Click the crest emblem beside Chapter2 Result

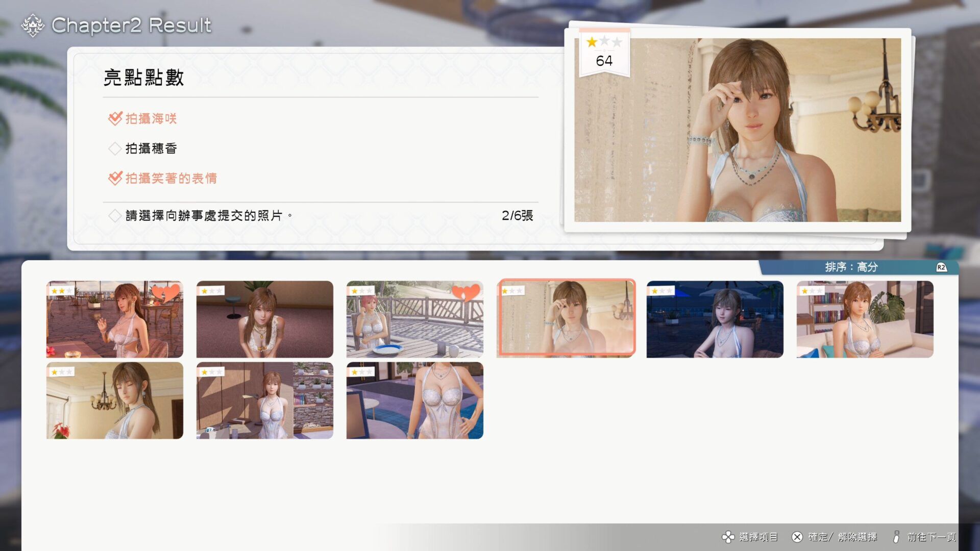click(33, 25)
